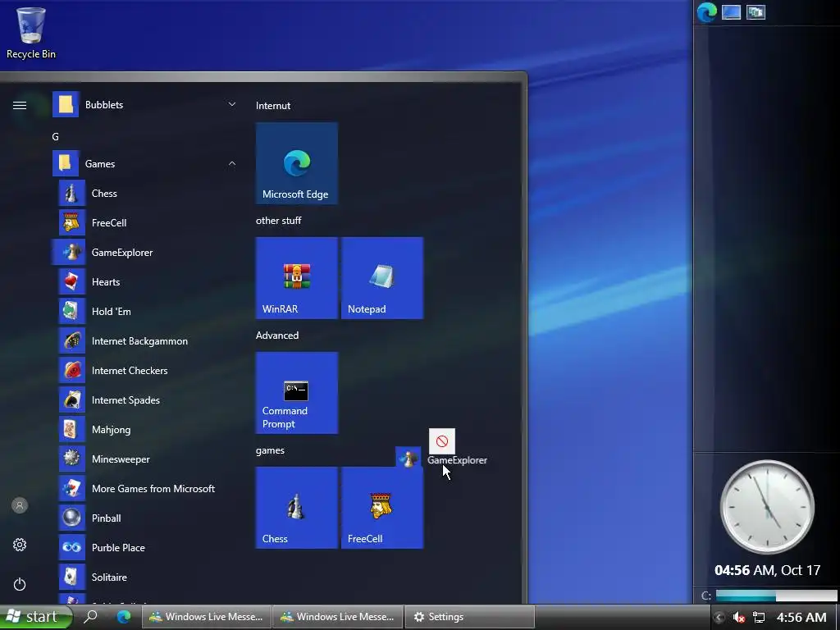Click the Advanced group heading
The height and width of the screenshot is (630, 840).
point(277,336)
